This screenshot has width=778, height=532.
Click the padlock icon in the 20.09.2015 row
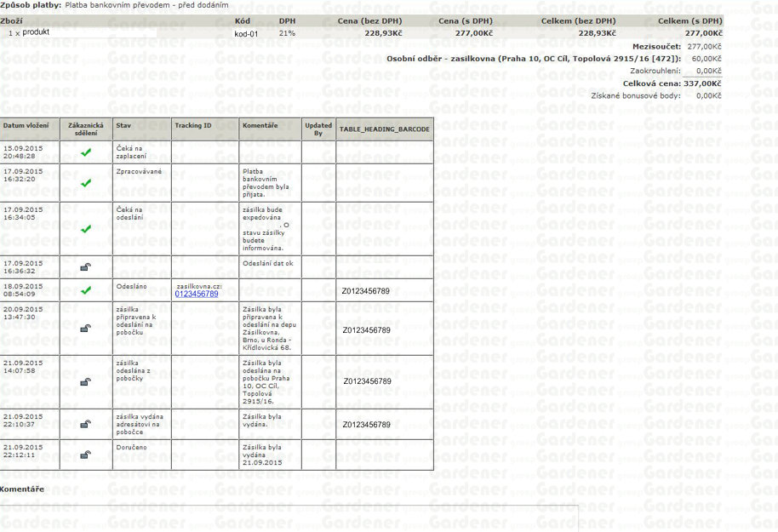pyautogui.click(x=85, y=328)
